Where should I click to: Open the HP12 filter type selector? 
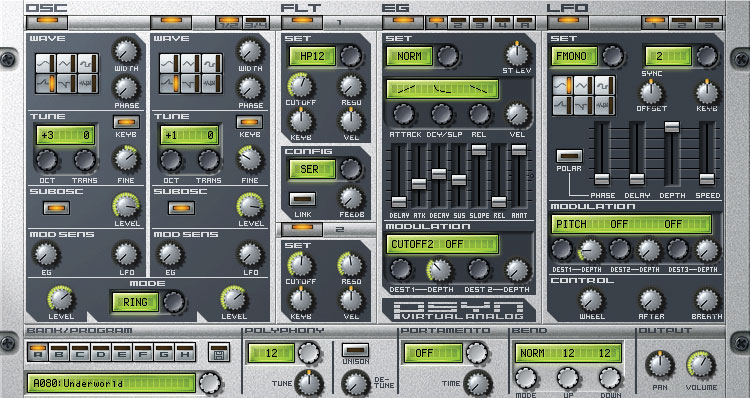click(x=312, y=56)
